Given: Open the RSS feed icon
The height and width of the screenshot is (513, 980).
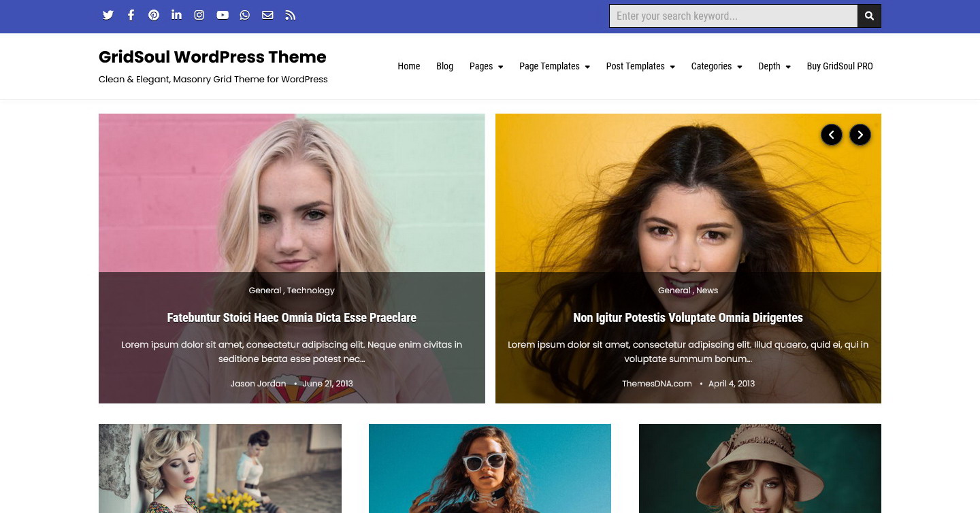Looking at the screenshot, I should [291, 15].
